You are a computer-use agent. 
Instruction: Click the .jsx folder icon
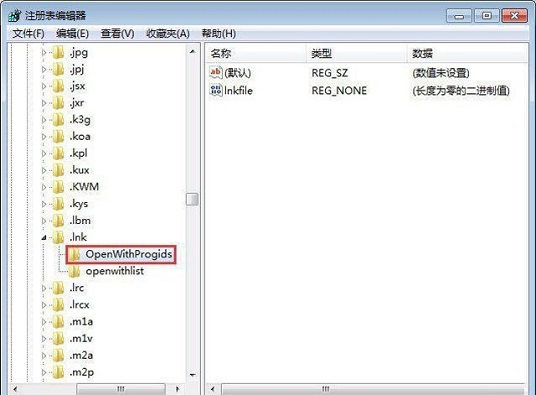pyautogui.click(x=58, y=86)
